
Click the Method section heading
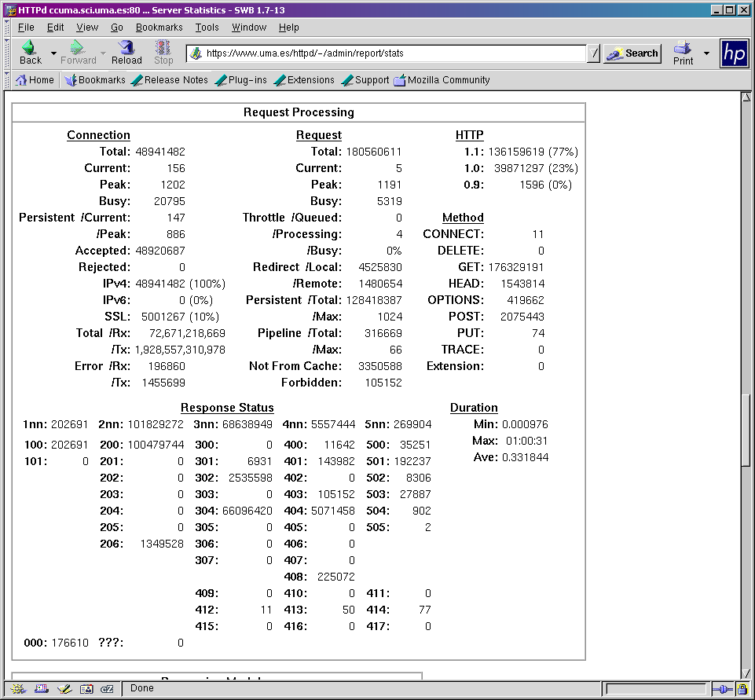(x=463, y=218)
